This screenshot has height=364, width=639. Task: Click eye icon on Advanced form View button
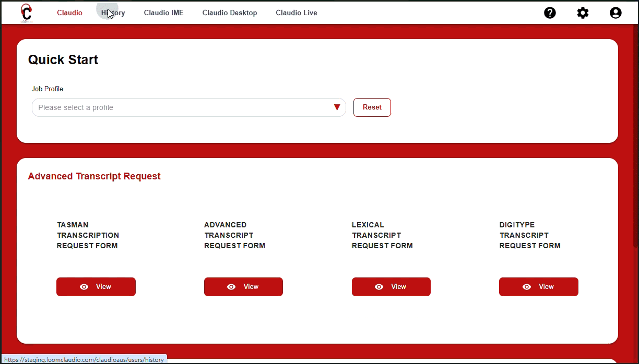(x=232, y=287)
